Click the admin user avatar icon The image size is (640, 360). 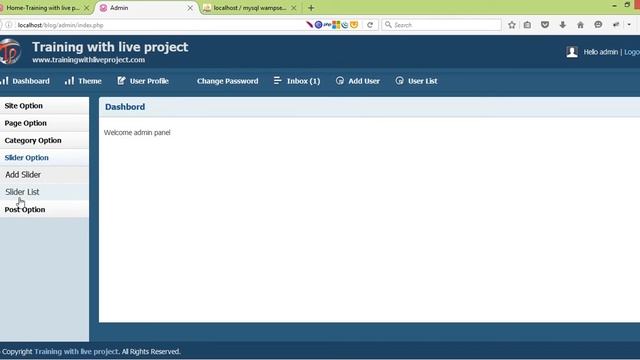click(x=572, y=52)
